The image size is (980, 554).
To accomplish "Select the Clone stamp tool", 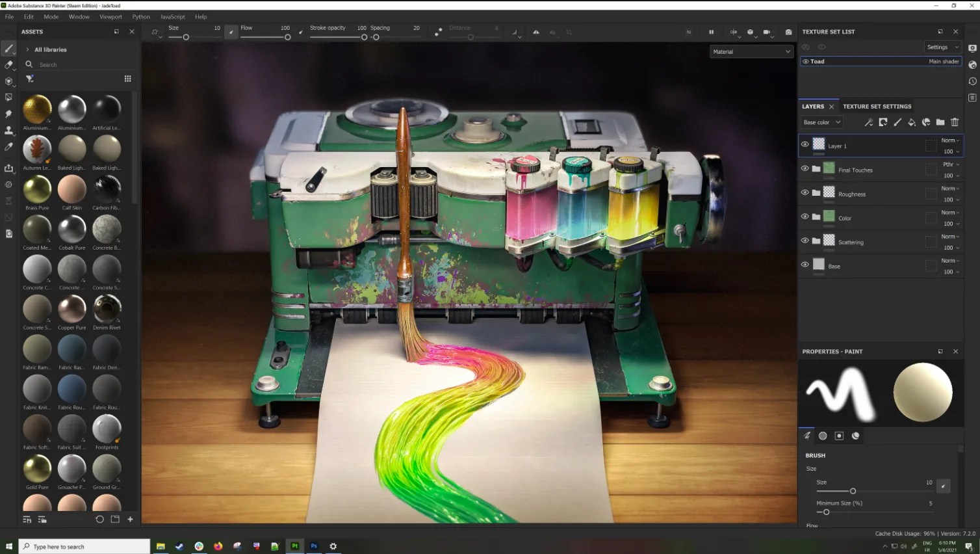I will coord(8,130).
